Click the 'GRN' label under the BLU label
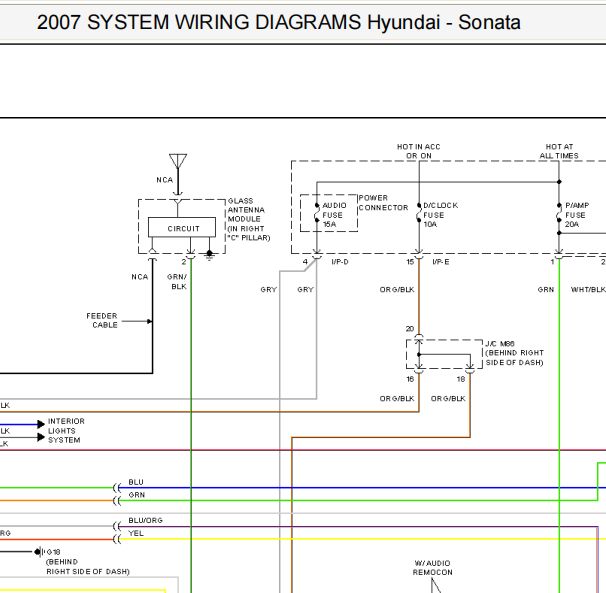Image resolution: width=606 pixels, height=593 pixels. pos(136,495)
